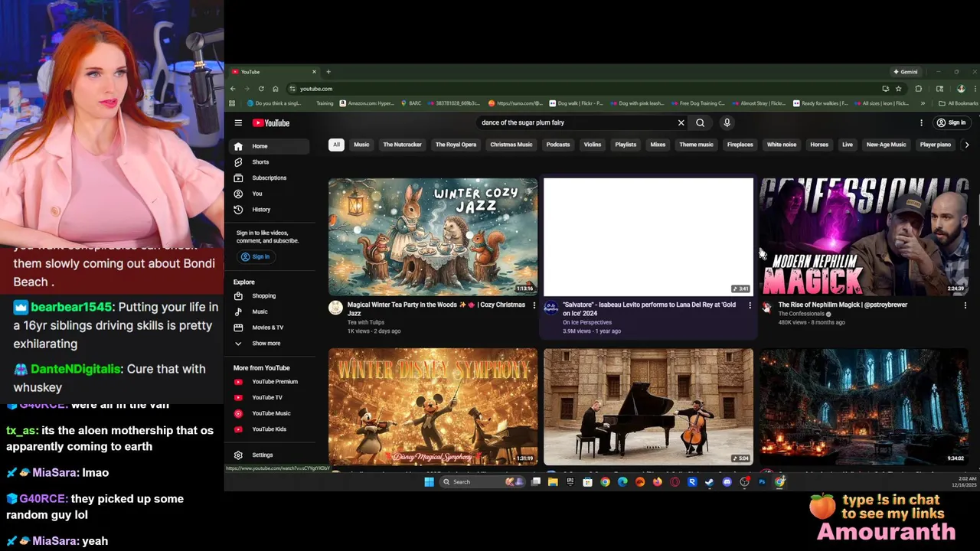The height and width of the screenshot is (551, 980).
Task: Open Movies & TV under Explore
Action: coord(268,328)
